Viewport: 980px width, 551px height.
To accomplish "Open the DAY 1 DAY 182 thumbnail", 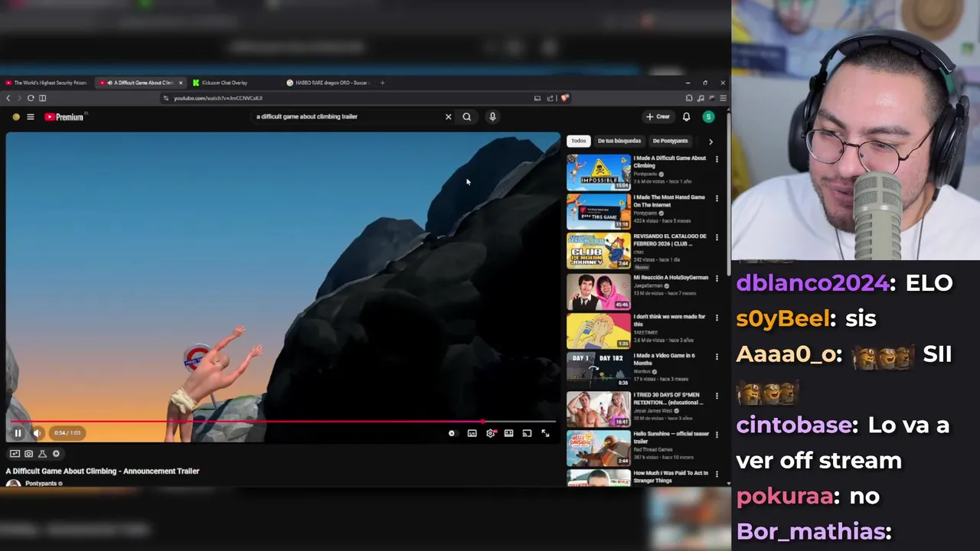I will [599, 368].
